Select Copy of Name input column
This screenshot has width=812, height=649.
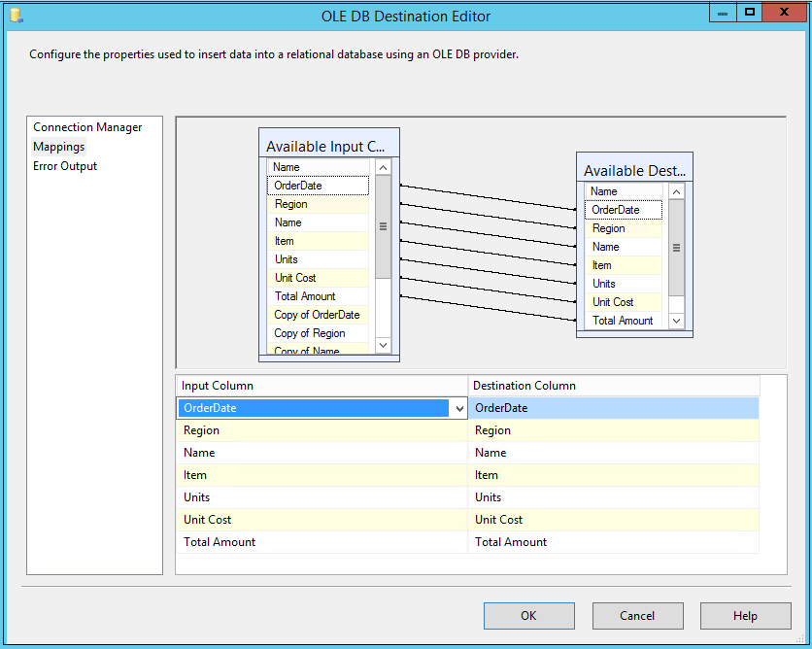coord(318,349)
